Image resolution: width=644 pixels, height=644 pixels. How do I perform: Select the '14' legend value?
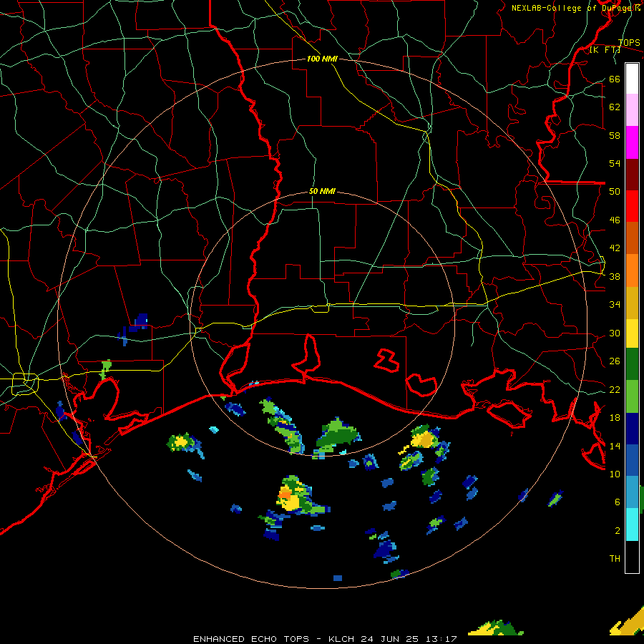pyautogui.click(x=615, y=446)
